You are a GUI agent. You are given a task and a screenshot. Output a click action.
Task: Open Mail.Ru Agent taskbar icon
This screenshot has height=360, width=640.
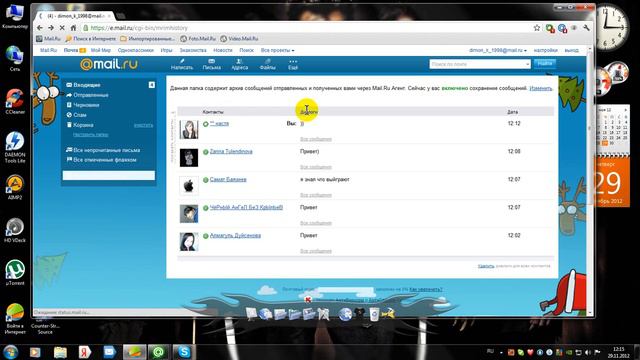tap(159, 352)
